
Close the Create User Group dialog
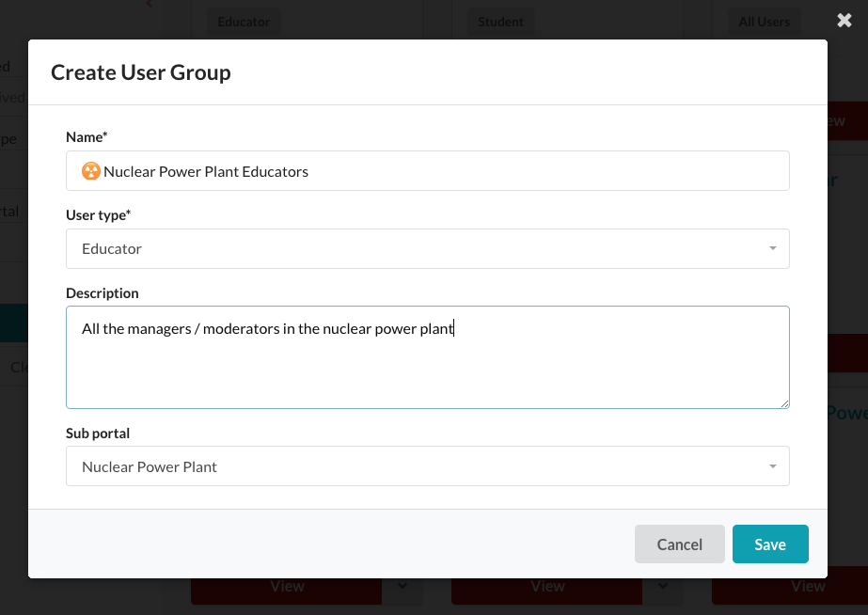[844, 21]
